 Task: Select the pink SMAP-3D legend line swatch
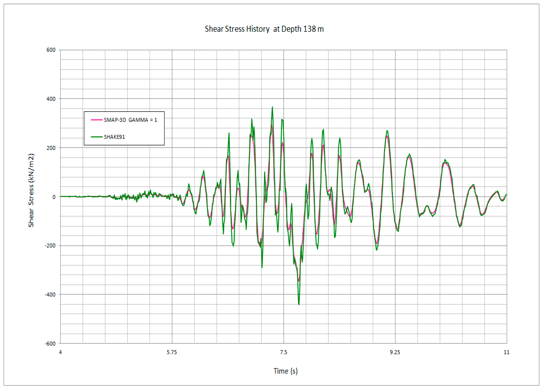click(x=97, y=120)
